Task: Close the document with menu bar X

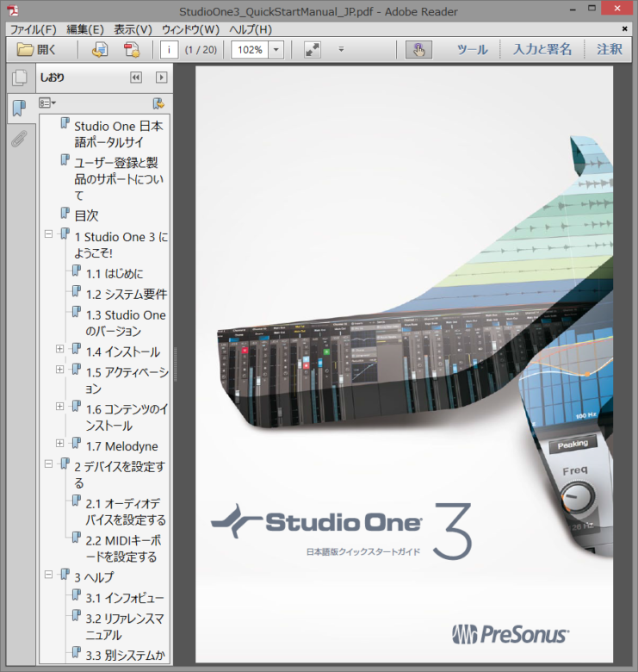Action: click(x=625, y=28)
